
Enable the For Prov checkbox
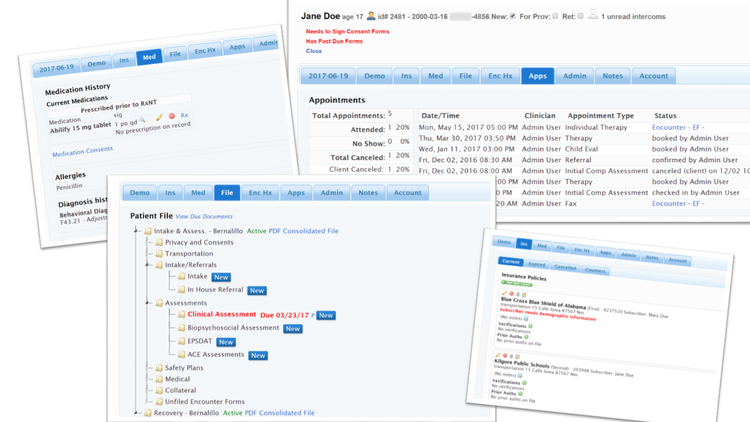coord(555,17)
